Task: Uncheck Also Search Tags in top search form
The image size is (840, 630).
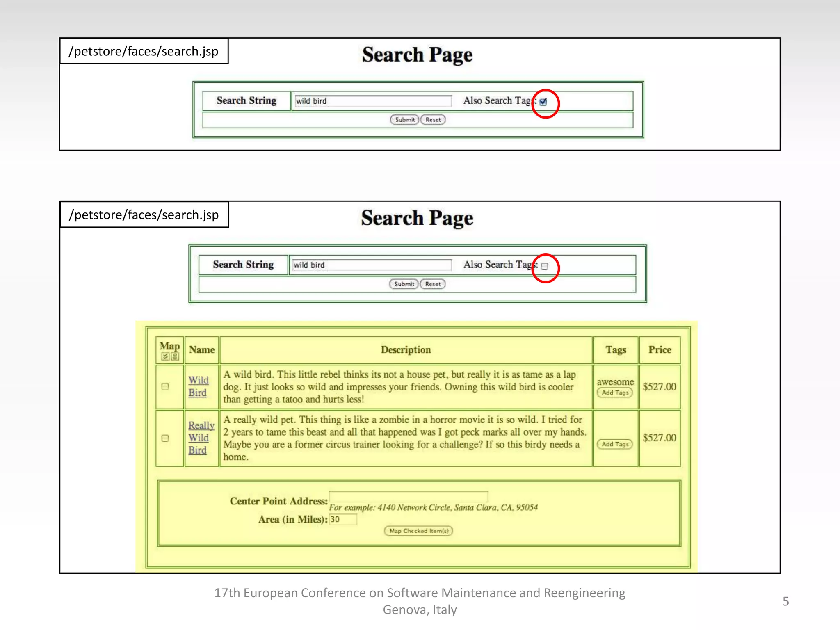Action: [543, 102]
